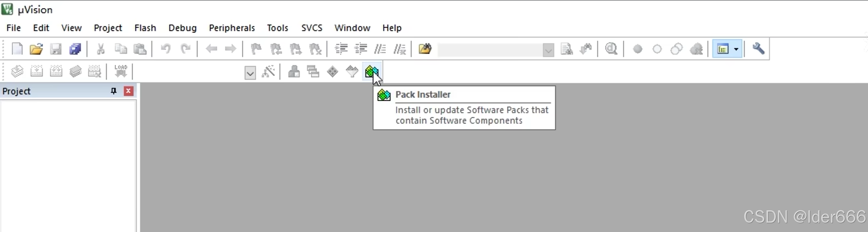Open the Help menu
Viewport: 868px width, 232px height.
(x=392, y=28)
